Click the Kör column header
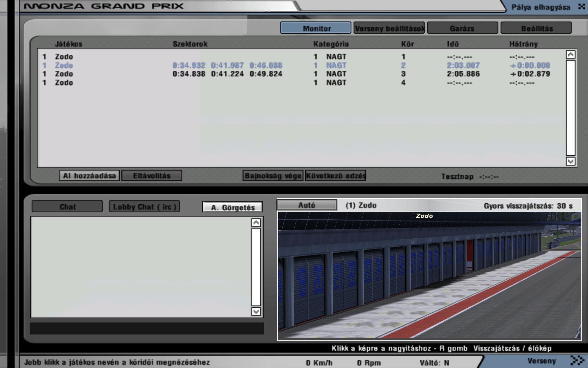 coord(407,44)
